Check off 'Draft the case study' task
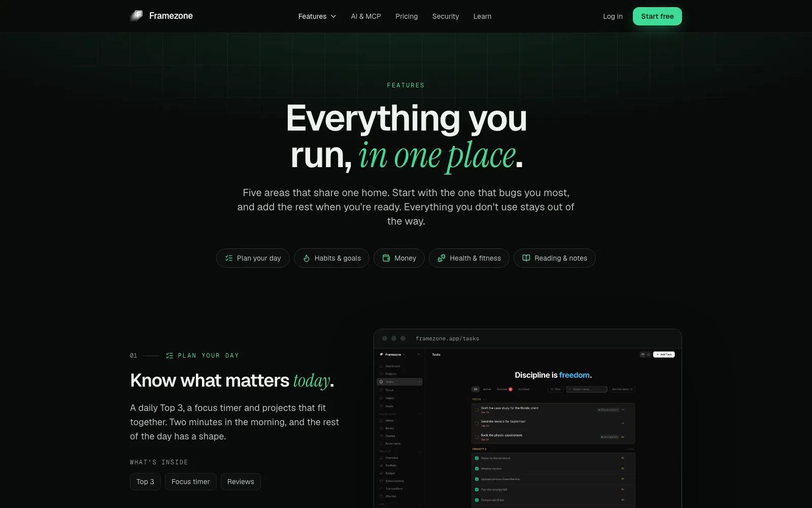Screen dimensions: 812x508 [477, 410]
